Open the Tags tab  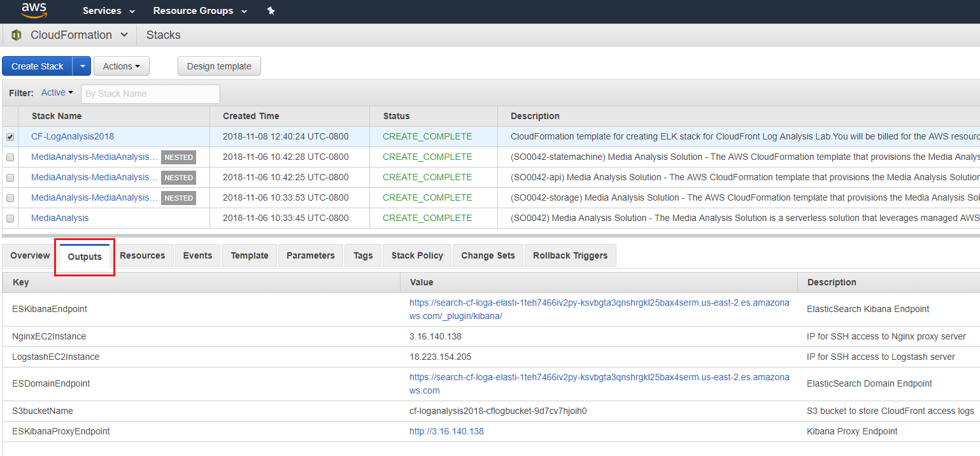[363, 255]
